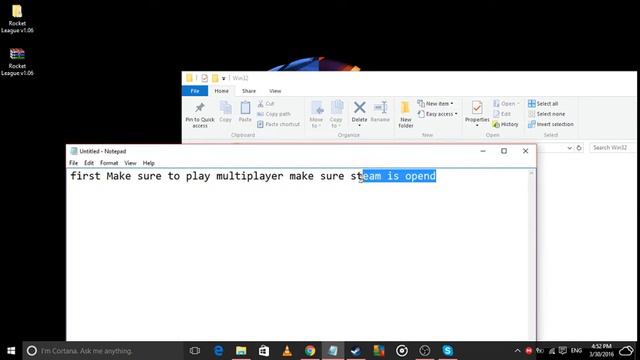Launch VLC media player from taskbar
Viewport: 640px width, 360px height.
[287, 351]
